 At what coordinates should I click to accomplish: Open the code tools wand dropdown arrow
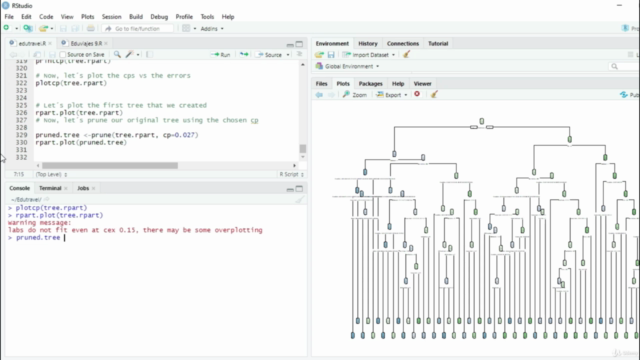pos(138,55)
